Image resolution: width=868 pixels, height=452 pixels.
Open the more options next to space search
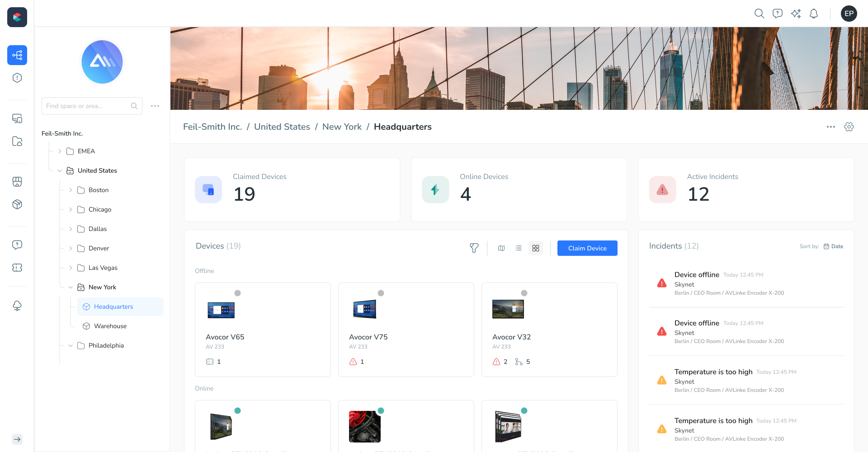[155, 106]
